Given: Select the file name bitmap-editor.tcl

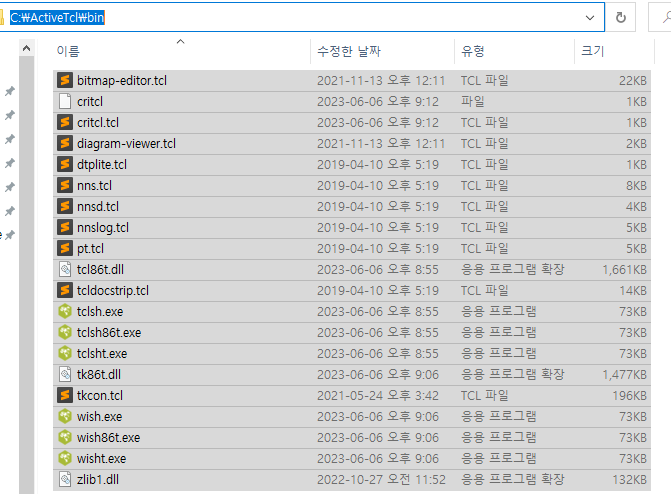Looking at the screenshot, I should pyautogui.click(x=122, y=80).
